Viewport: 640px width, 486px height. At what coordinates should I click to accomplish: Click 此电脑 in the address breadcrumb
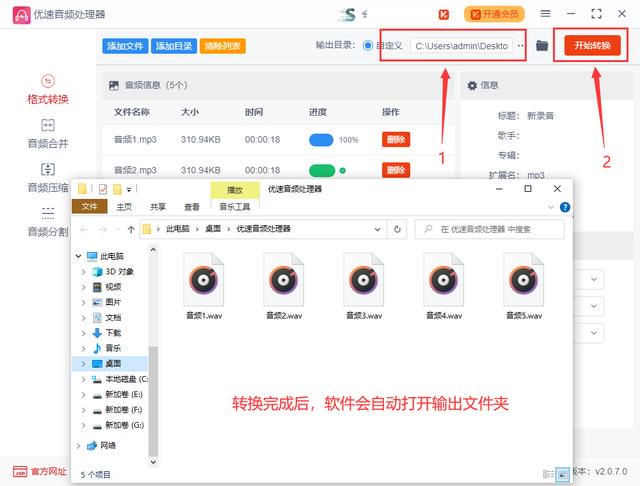click(178, 229)
